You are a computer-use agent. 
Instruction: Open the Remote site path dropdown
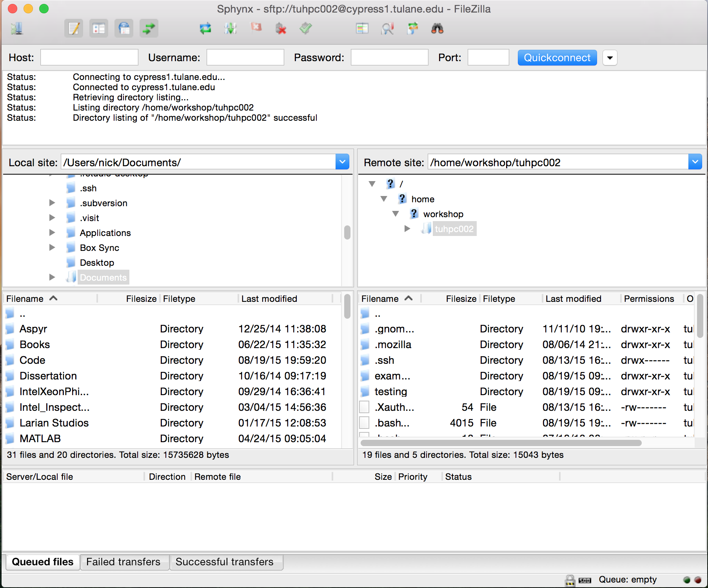695,162
